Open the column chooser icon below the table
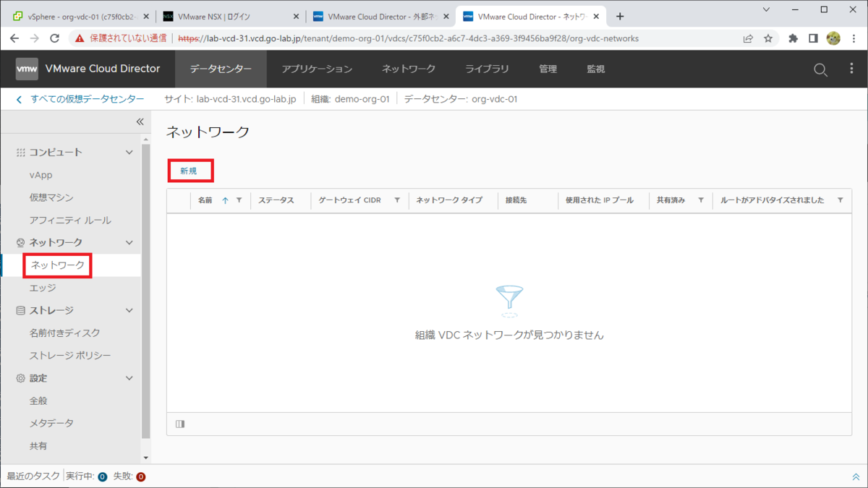The height and width of the screenshot is (488, 868). [180, 424]
